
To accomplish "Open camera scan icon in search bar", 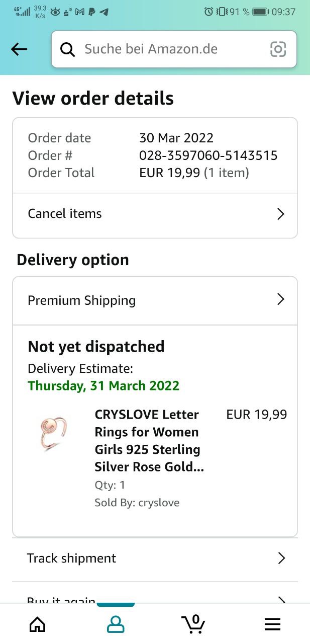I will click(x=278, y=49).
